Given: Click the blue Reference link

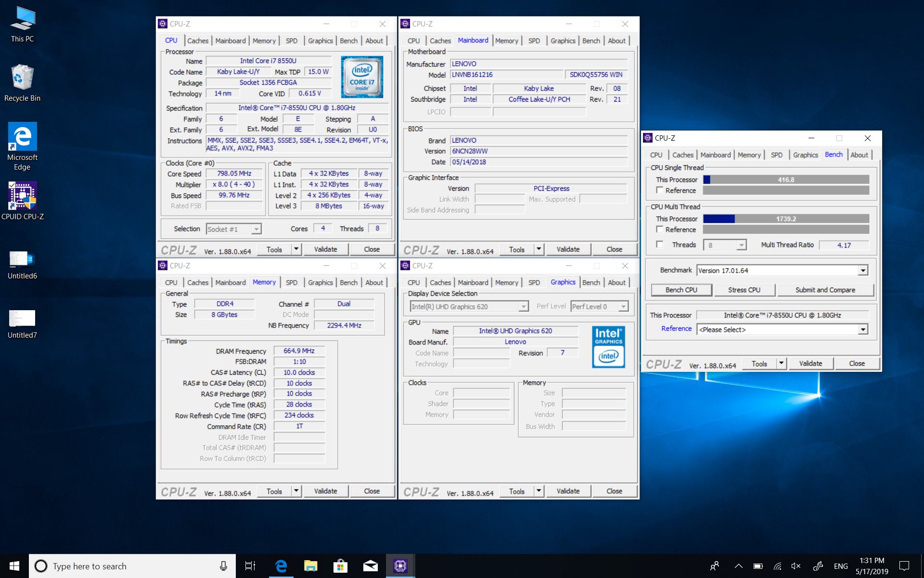Looking at the screenshot, I should [x=676, y=328].
